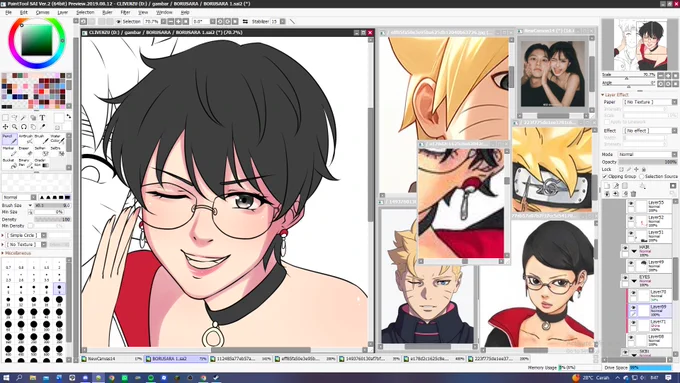Select Layer69 in the layer list
The image size is (680, 383).
point(650,310)
